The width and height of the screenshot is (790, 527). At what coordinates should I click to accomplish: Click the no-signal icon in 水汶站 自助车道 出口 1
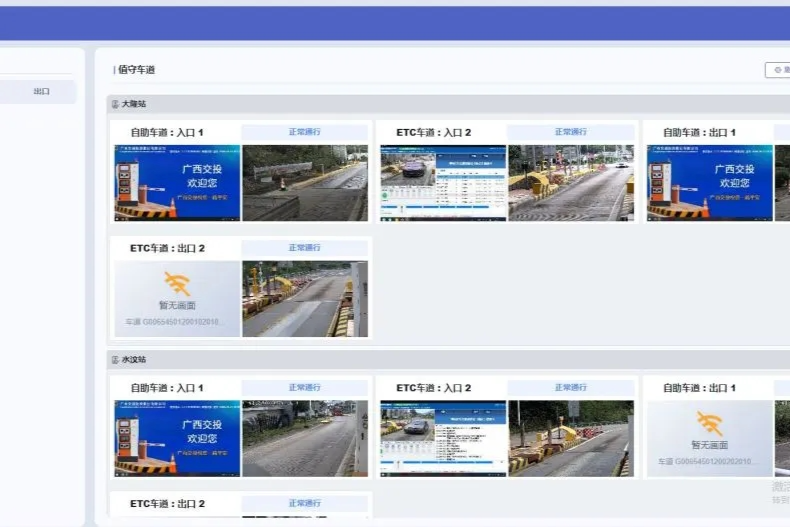pos(710,423)
